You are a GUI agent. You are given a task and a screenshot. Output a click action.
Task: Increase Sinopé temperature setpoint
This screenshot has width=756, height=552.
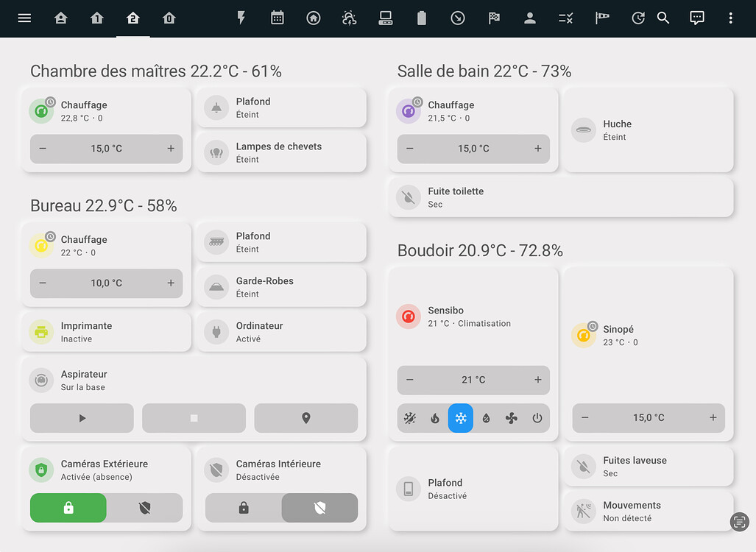click(x=713, y=418)
